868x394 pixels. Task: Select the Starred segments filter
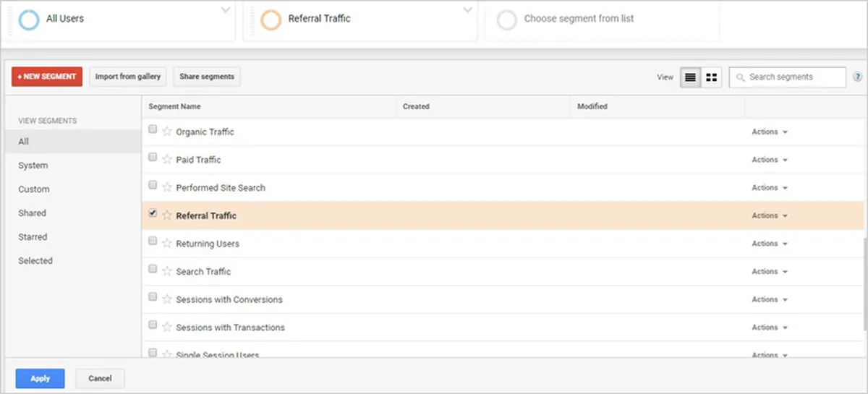[x=33, y=237]
